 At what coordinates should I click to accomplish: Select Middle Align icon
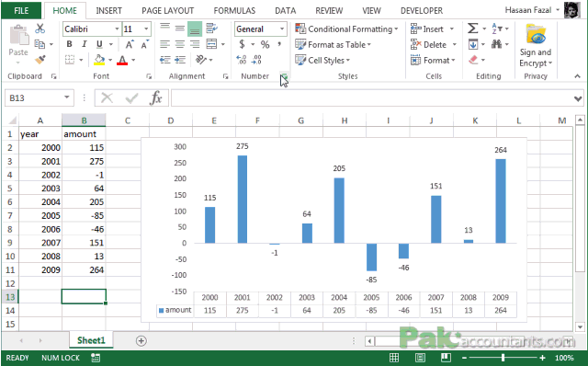pos(180,29)
